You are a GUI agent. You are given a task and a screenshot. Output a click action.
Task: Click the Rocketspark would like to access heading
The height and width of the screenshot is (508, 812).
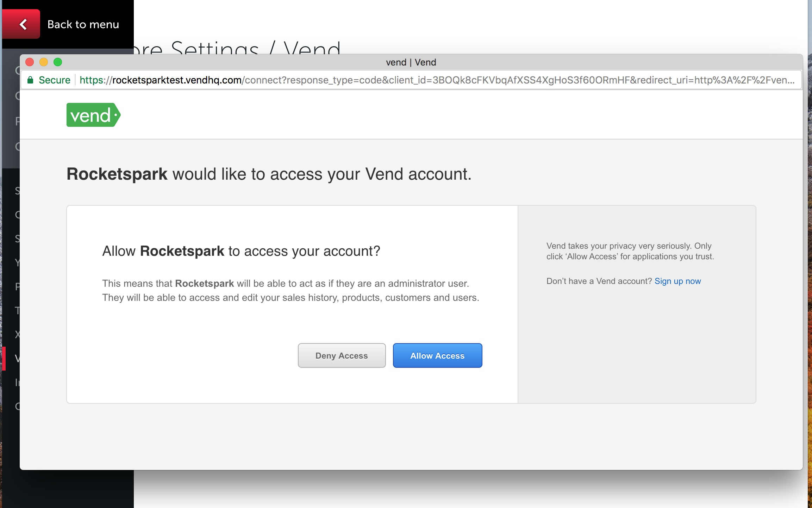tap(269, 174)
